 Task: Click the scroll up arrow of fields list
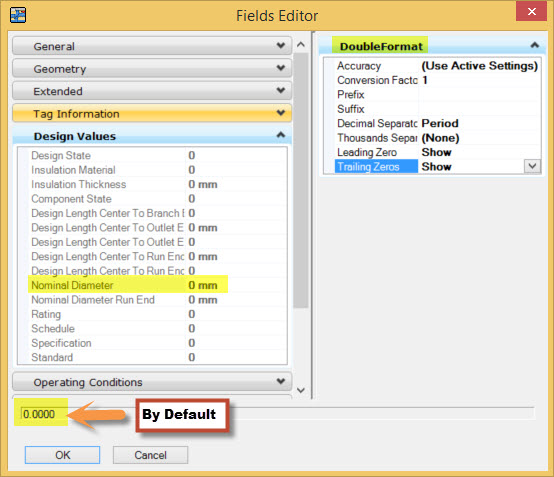coord(301,45)
